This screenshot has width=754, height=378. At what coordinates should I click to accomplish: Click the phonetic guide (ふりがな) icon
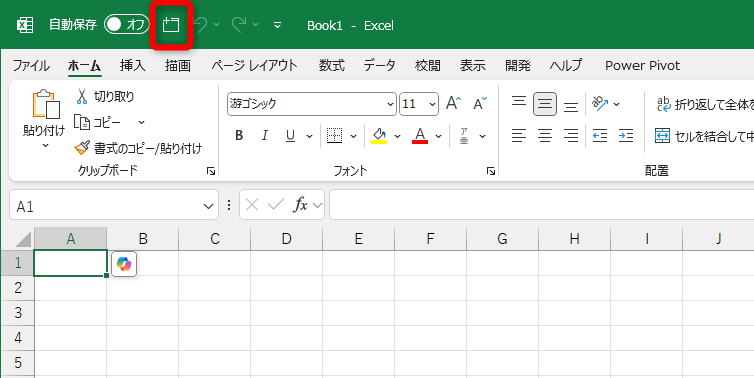click(464, 136)
